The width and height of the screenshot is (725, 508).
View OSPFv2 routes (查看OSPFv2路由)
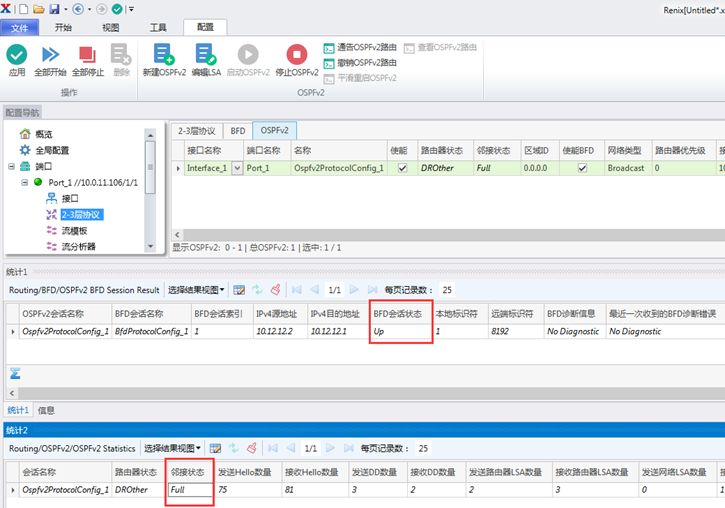point(440,47)
